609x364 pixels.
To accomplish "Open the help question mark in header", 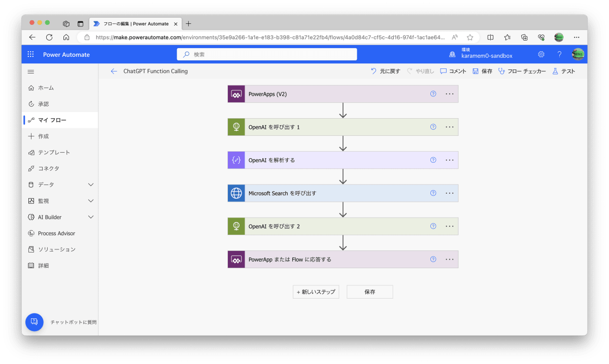I will pyautogui.click(x=559, y=55).
